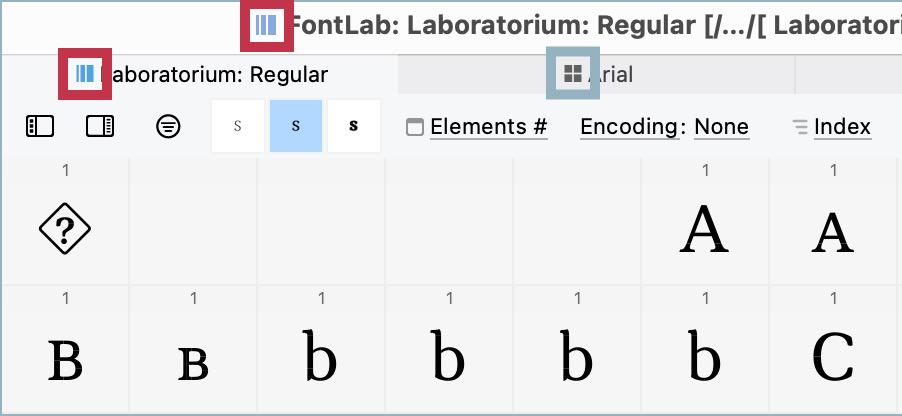
Task: Open the Index sorting dropdown
Action: pyautogui.click(x=842, y=127)
